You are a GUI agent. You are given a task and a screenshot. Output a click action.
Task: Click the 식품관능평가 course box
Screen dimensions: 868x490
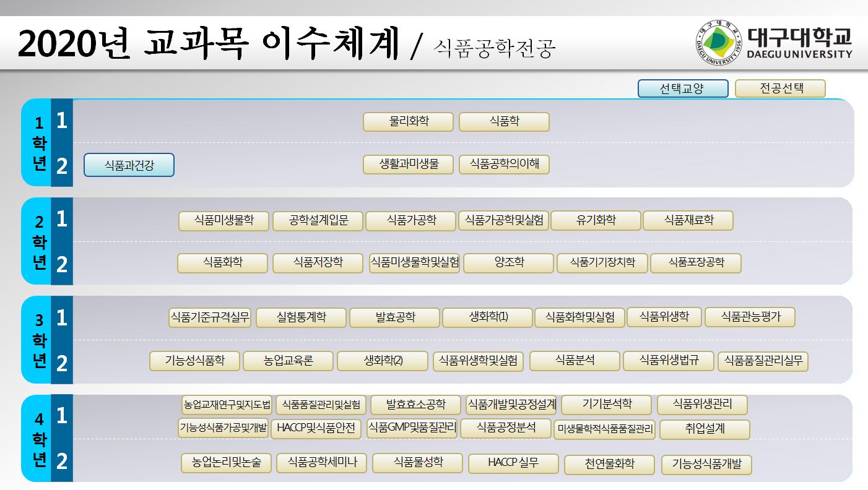750,317
